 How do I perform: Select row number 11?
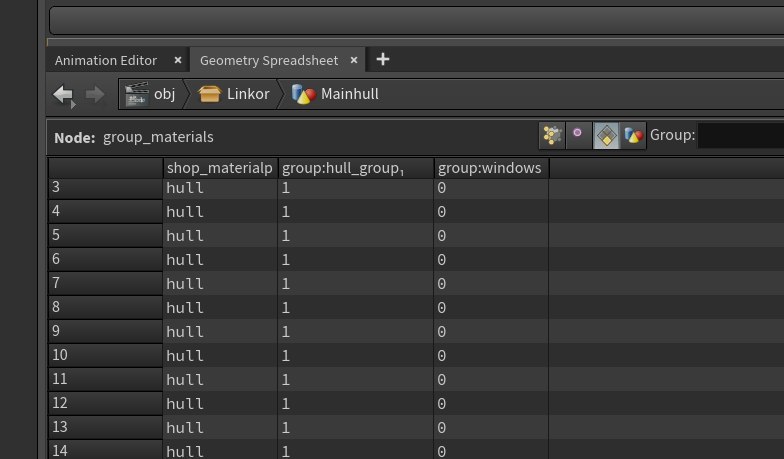coord(106,380)
